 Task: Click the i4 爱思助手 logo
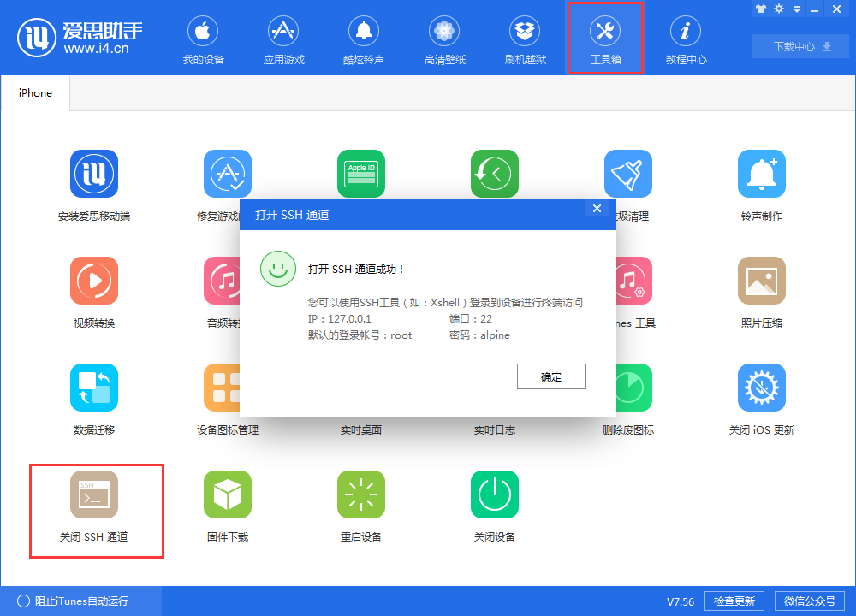[80, 38]
